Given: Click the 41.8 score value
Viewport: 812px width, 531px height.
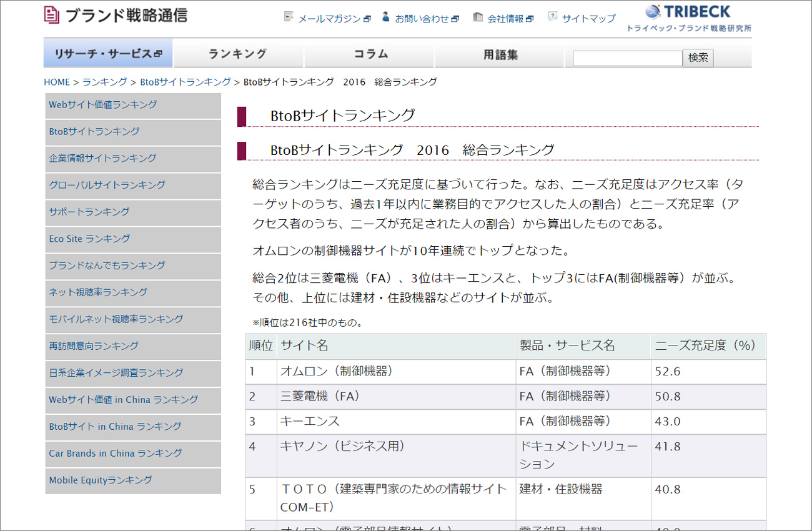Looking at the screenshot, I should tap(668, 447).
